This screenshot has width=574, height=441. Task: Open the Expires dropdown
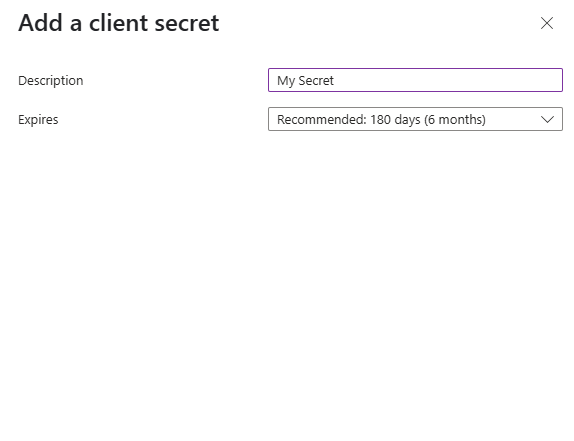tap(415, 119)
